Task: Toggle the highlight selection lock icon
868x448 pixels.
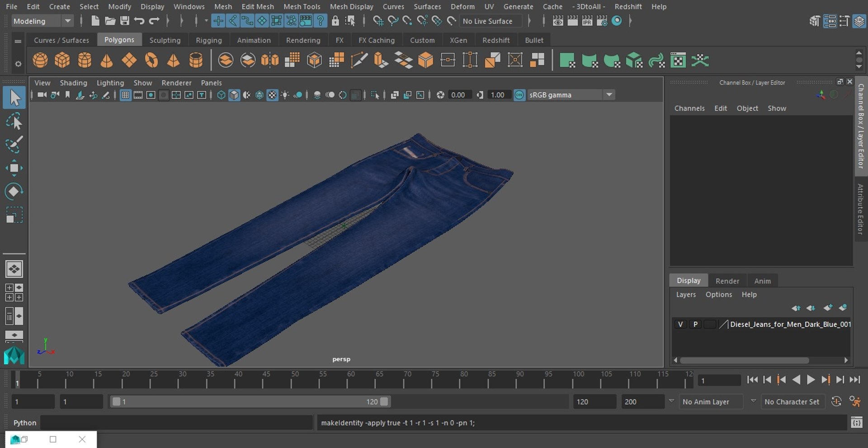Action: 335,21
